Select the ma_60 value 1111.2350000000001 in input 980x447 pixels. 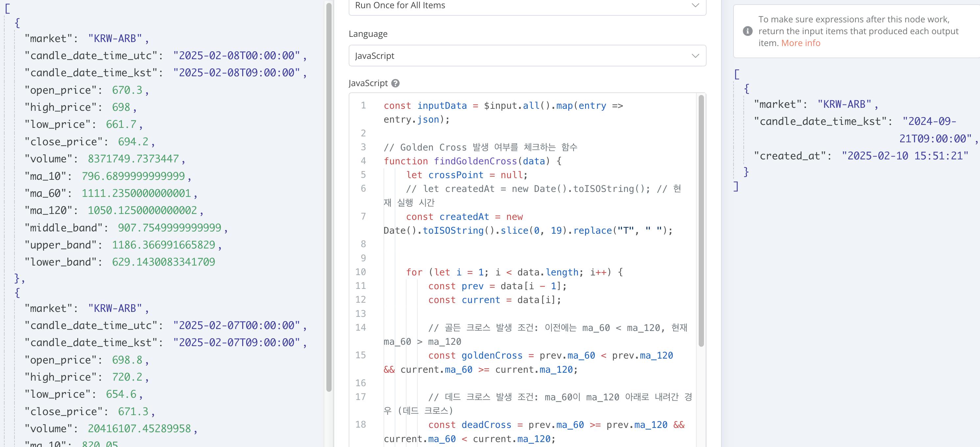coord(136,193)
